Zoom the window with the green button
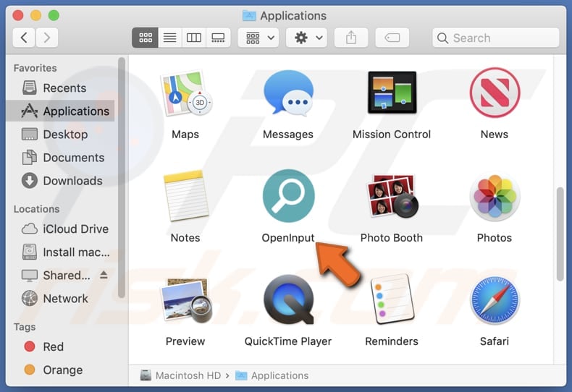 click(54, 15)
